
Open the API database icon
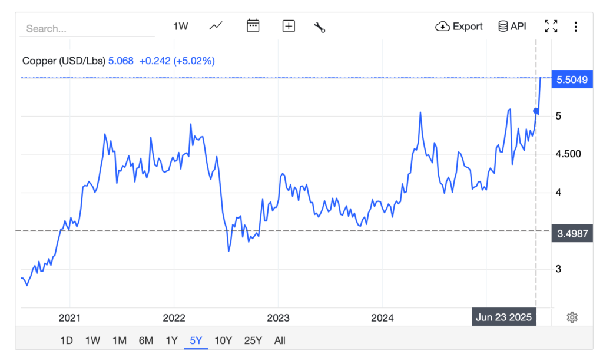coord(512,27)
